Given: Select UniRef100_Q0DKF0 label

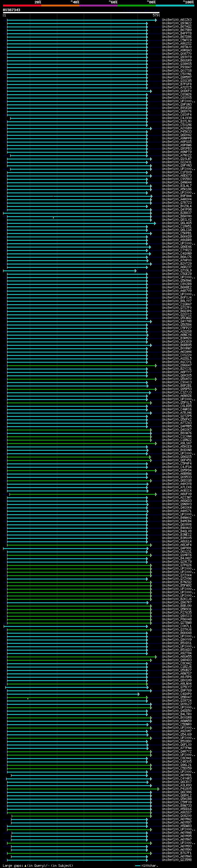Looking at the screenshot, I should [x=177, y=91].
